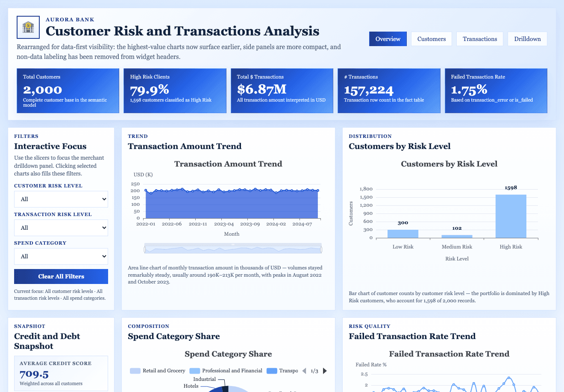Switch to the Transactions tab
Screen dimensions: 564x392
(480, 39)
